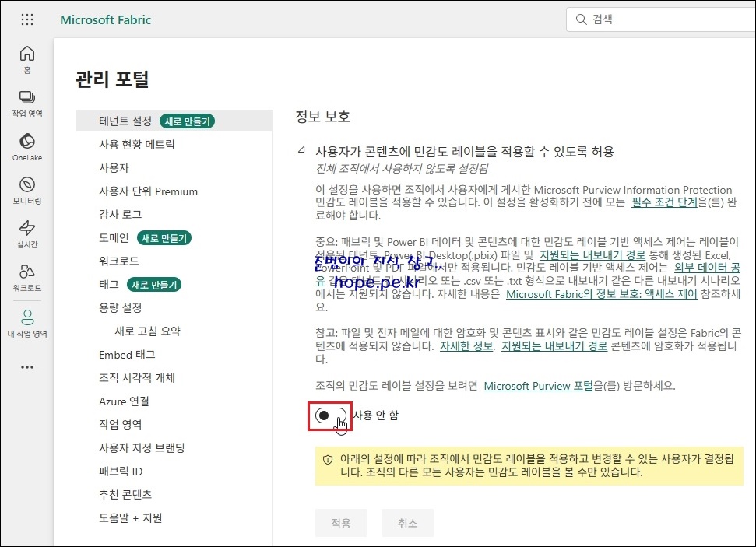Open 작업 영역 workspaces icon in sidebar

pyautogui.click(x=27, y=103)
